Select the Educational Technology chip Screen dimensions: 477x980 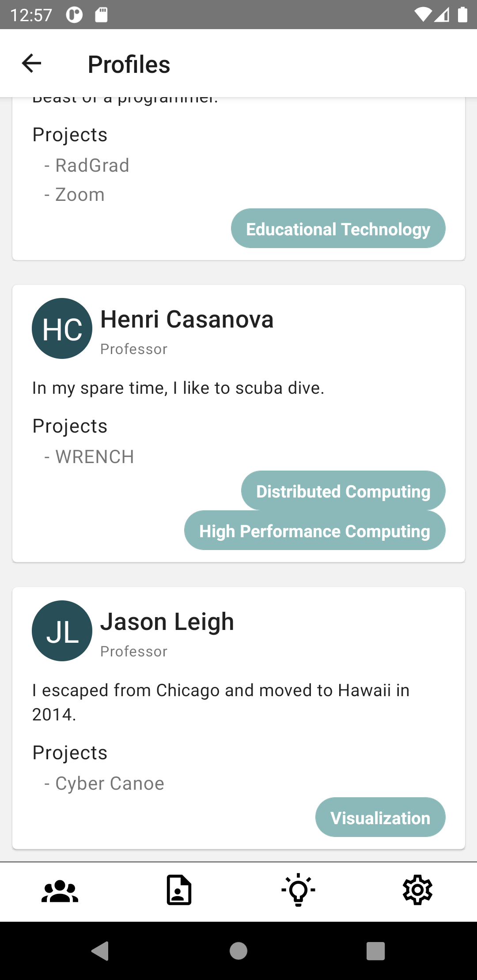click(338, 229)
